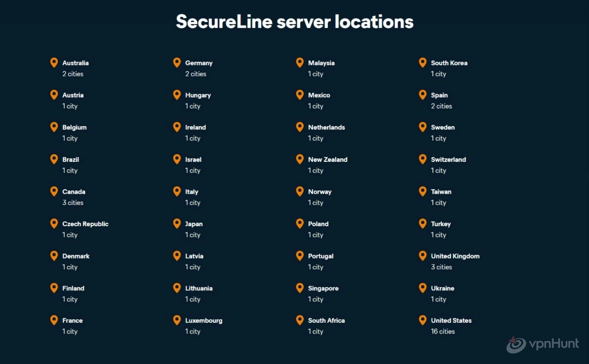Click the pin icon next to Malaysia
This screenshot has height=364, width=589.
pos(299,63)
